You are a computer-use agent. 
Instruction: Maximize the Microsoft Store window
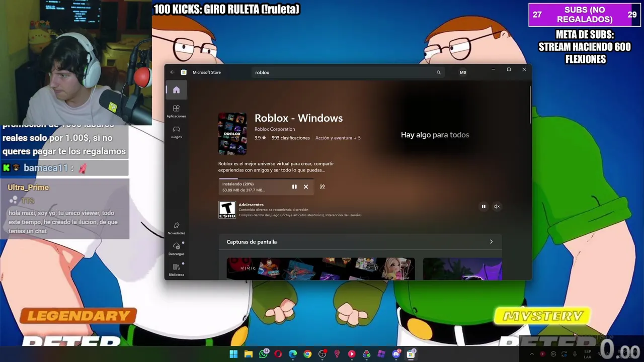click(x=509, y=69)
